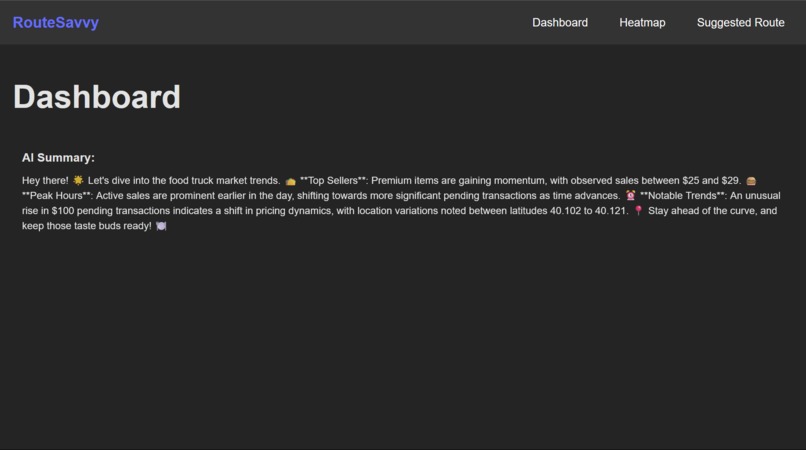Click the burger emoji after '$29.'

coord(751,181)
